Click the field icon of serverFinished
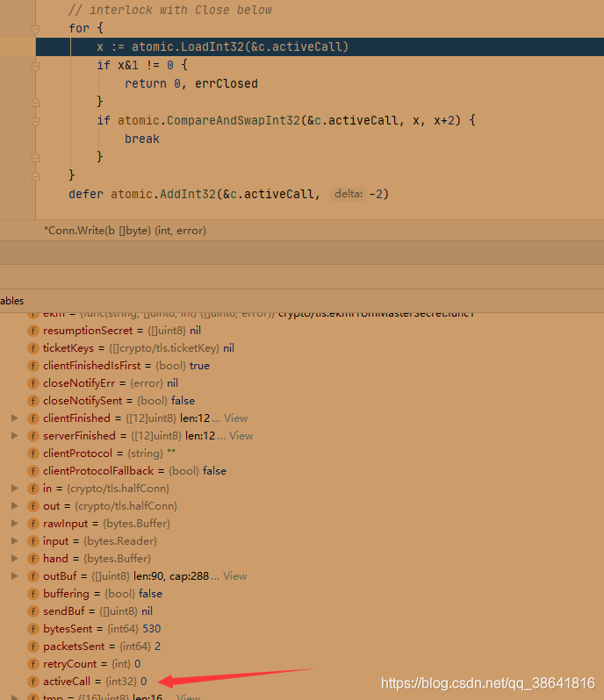The width and height of the screenshot is (604, 700). click(x=33, y=436)
